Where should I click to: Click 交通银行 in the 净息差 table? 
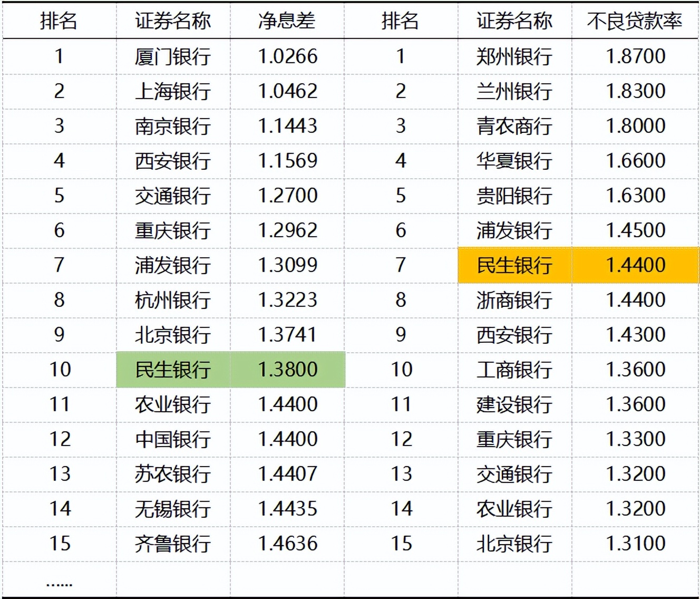(x=173, y=195)
